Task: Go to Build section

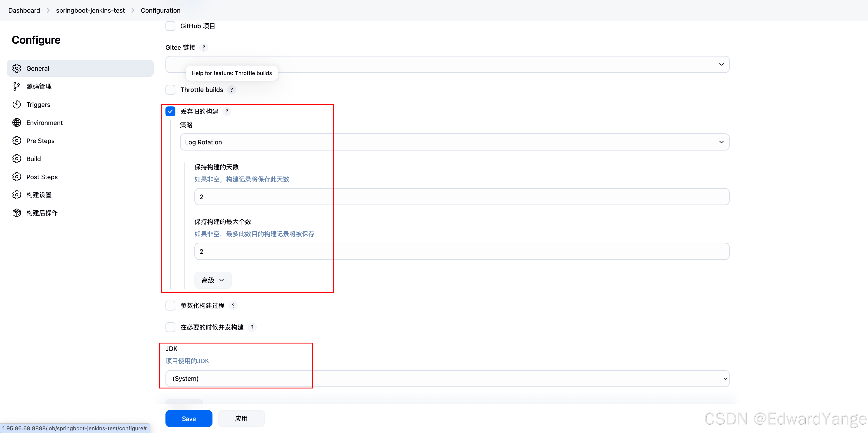Action: point(80,159)
